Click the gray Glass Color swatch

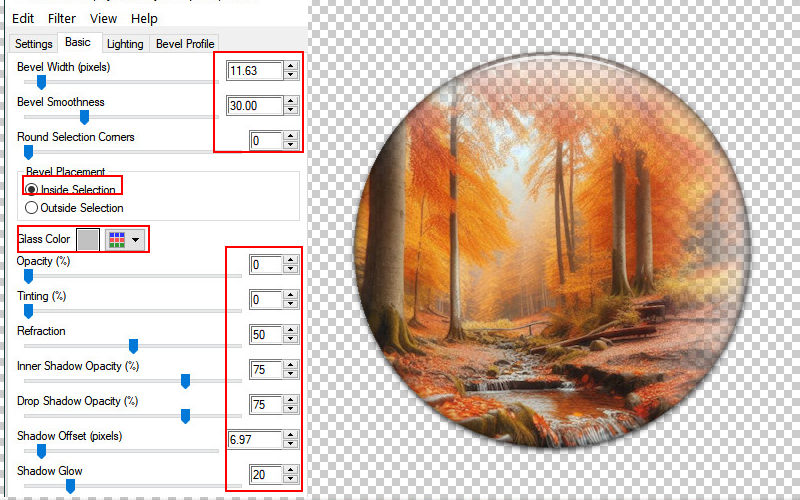click(x=88, y=240)
